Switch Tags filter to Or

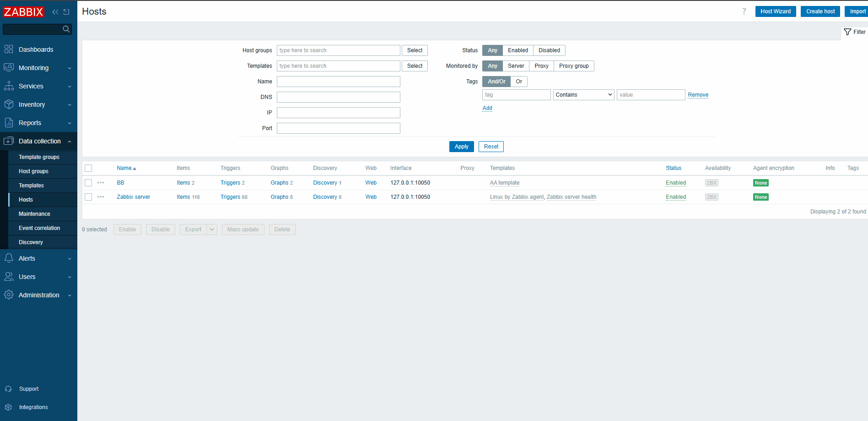point(519,82)
